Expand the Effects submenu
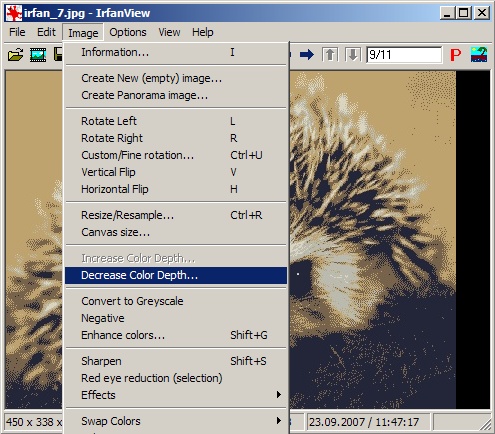 coord(176,395)
